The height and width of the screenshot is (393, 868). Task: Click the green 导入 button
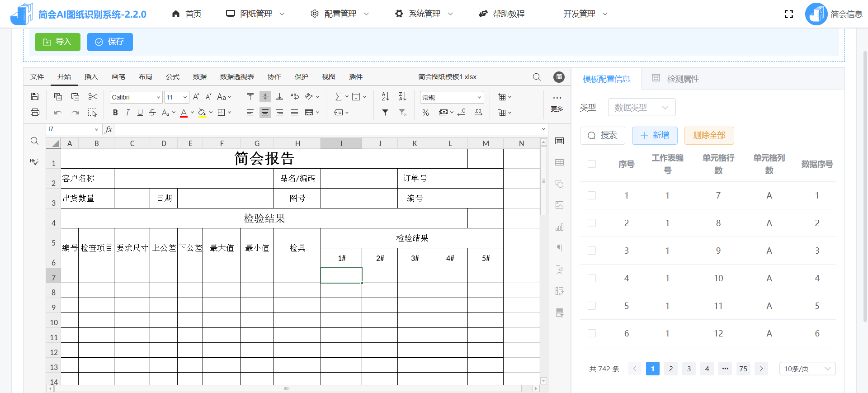coord(57,42)
